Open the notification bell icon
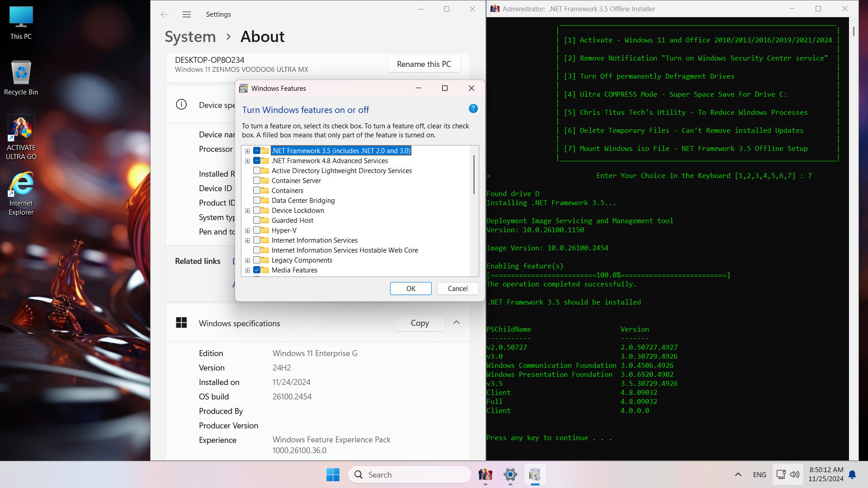 852,474
